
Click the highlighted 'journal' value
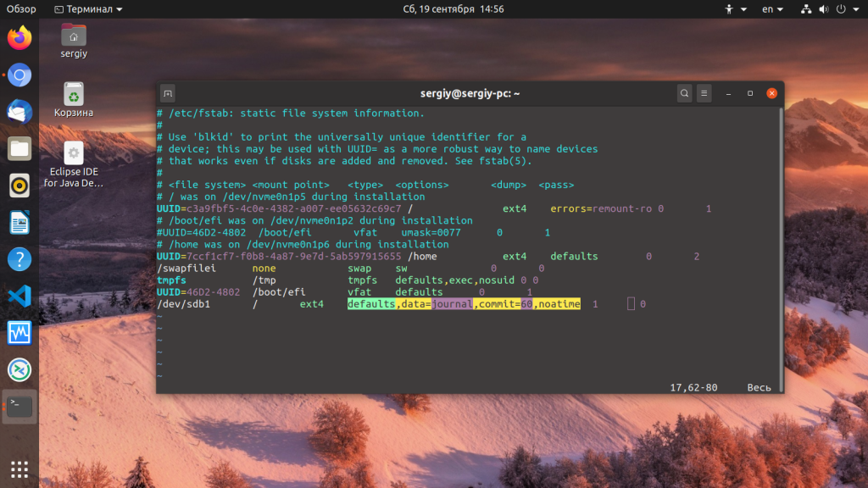pyautogui.click(x=453, y=304)
